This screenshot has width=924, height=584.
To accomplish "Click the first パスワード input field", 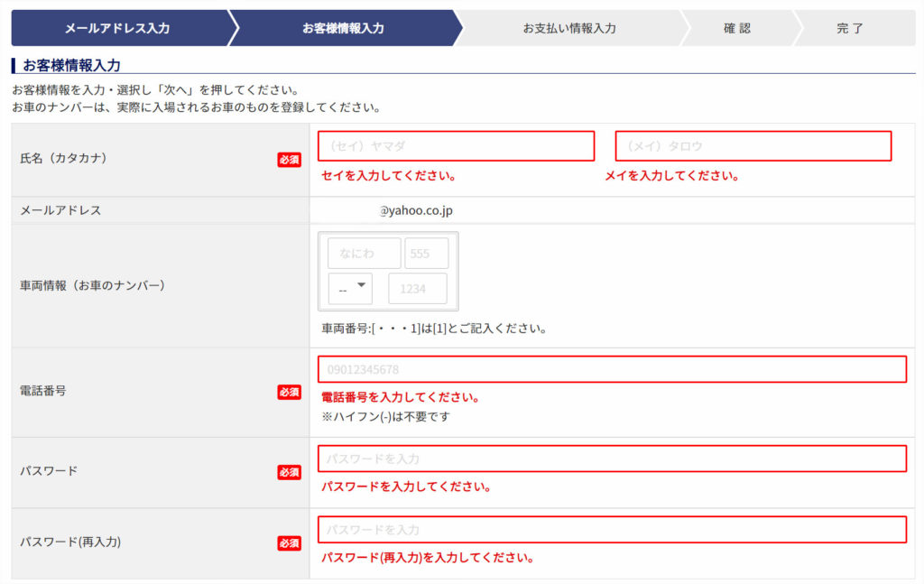I will [612, 459].
